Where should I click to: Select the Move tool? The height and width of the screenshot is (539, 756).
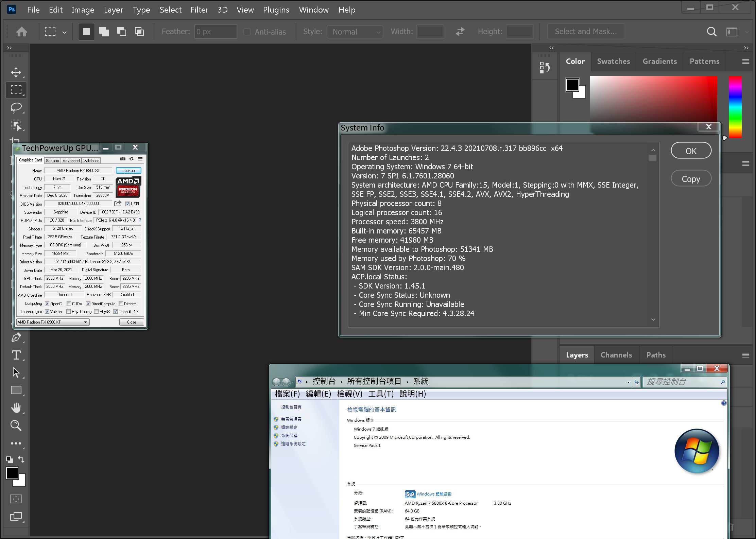(x=16, y=72)
